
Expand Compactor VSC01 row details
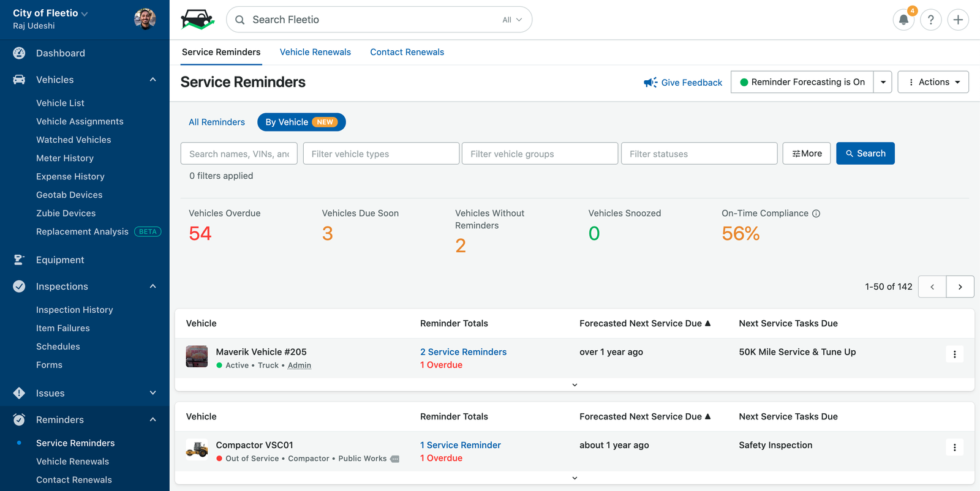(x=575, y=478)
